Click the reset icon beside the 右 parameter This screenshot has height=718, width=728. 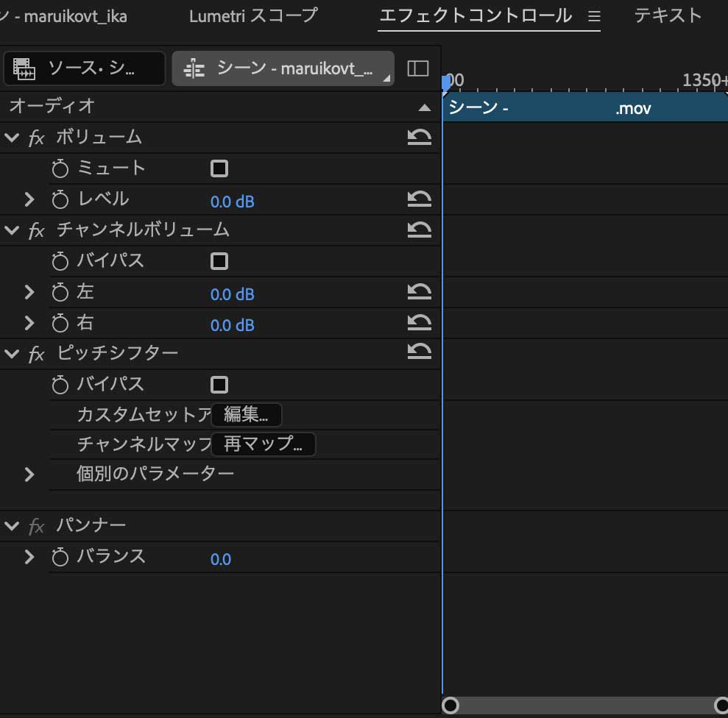point(420,324)
